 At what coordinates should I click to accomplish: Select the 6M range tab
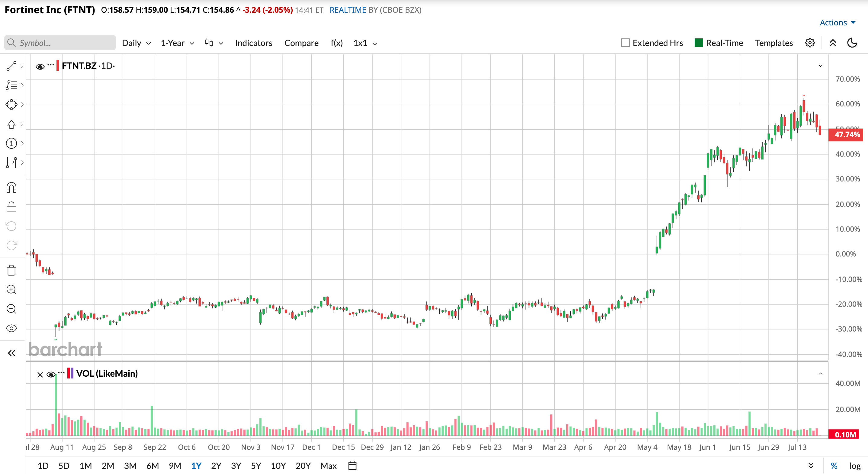(152, 466)
